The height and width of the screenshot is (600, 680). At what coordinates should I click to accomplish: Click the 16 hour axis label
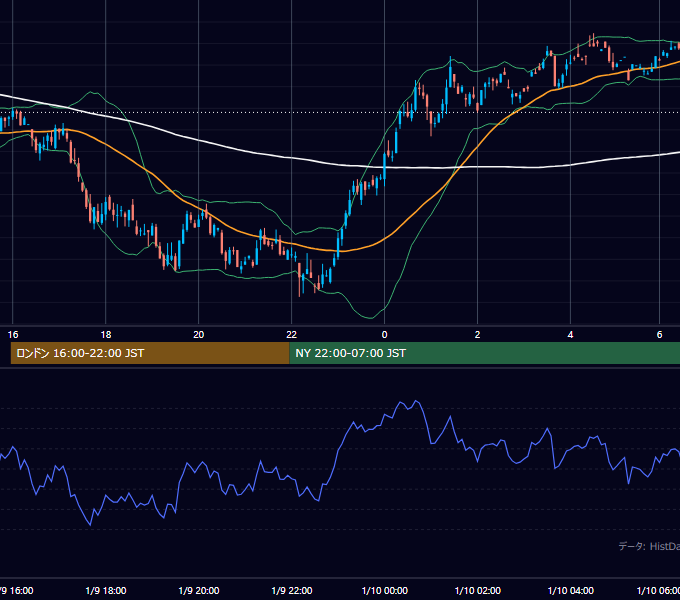point(13,335)
